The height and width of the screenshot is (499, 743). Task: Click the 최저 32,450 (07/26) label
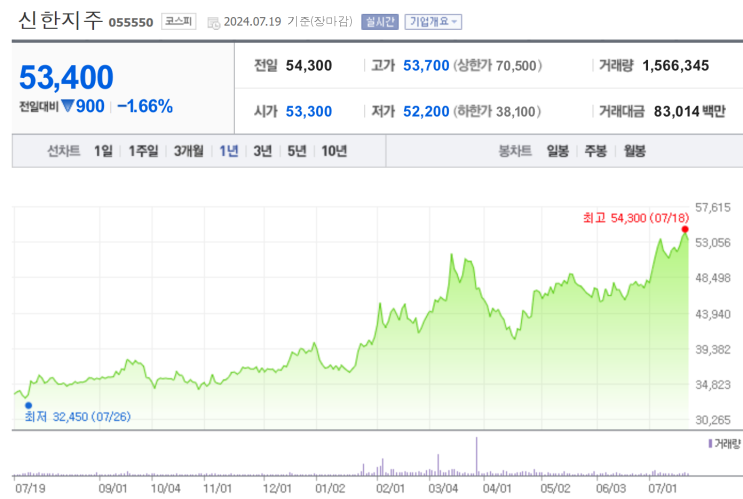coord(78,417)
